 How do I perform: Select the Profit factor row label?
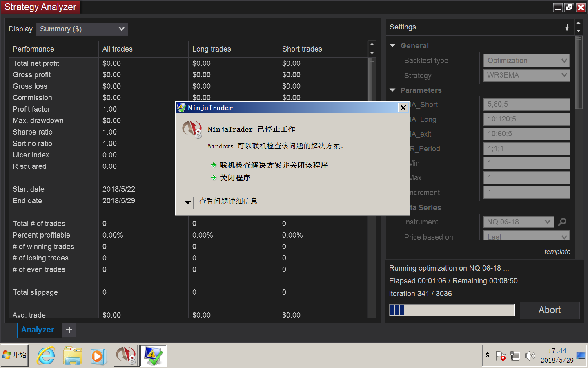tap(31, 109)
